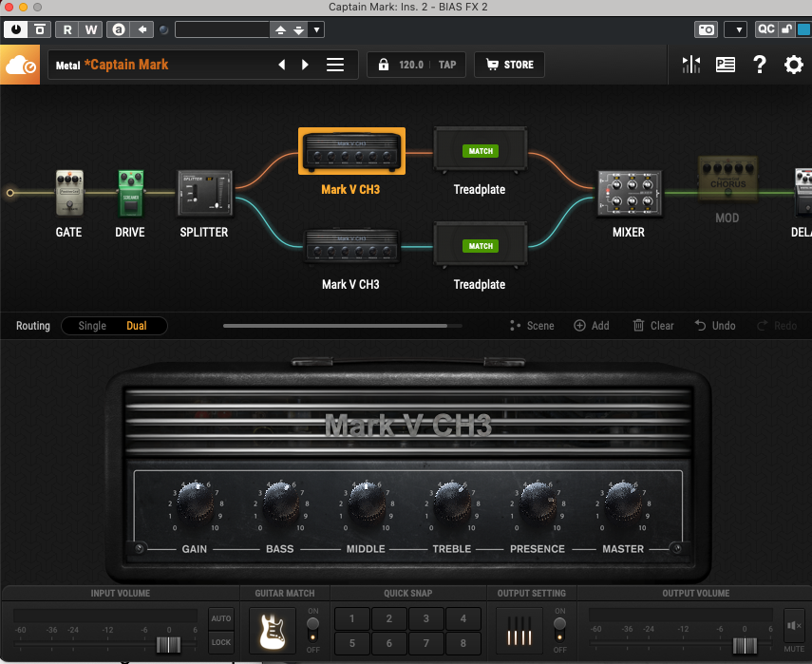This screenshot has width=812, height=664.
Task: Switch routing to Dual
Action: (x=137, y=326)
